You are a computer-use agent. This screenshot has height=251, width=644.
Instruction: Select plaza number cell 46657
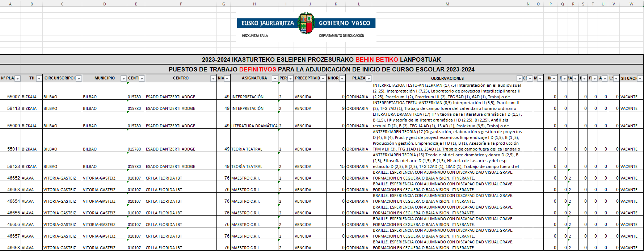[x=10, y=233]
